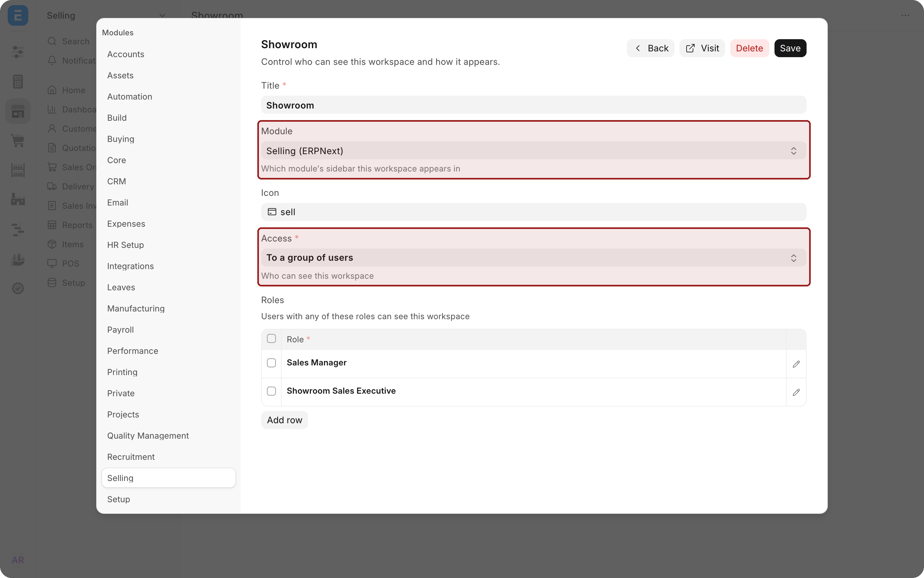Screen dimensions: 924x578
Task: Select Buying in the Modules list
Action: [169, 139]
